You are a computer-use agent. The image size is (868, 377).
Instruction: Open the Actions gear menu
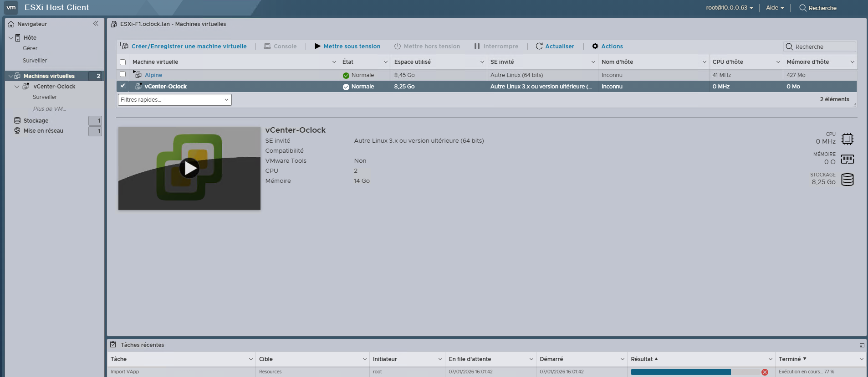pos(595,46)
